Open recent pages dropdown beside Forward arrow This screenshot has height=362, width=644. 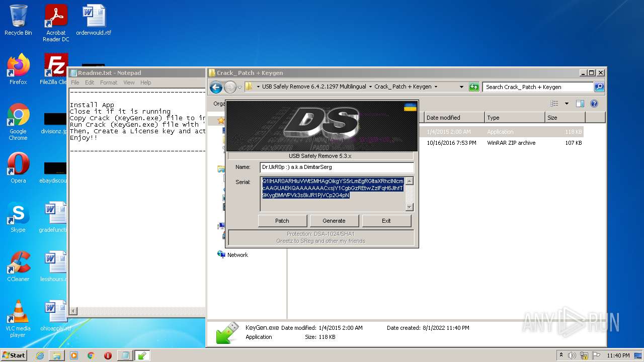240,87
